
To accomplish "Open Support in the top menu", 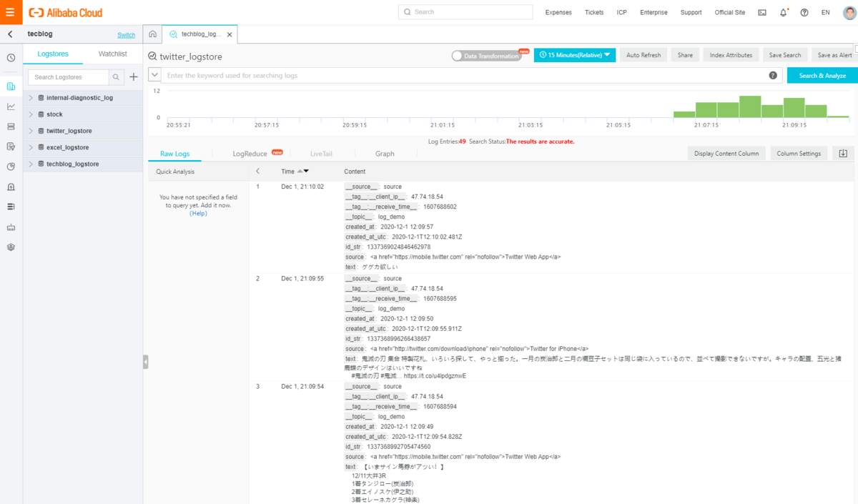I will click(x=691, y=12).
